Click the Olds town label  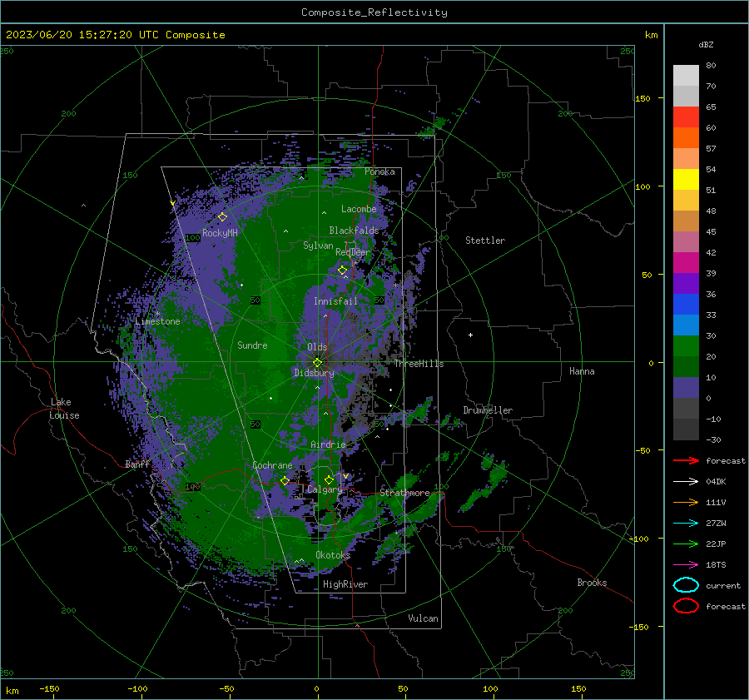pyautogui.click(x=317, y=347)
